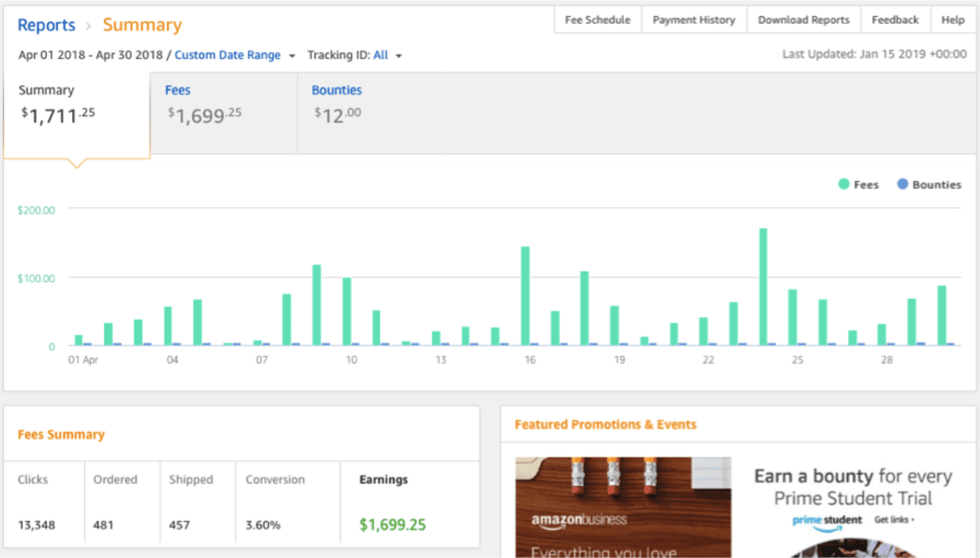Click the Custom Date Range dropdown arrow
Viewport: 980px width, 558px height.
292,56
